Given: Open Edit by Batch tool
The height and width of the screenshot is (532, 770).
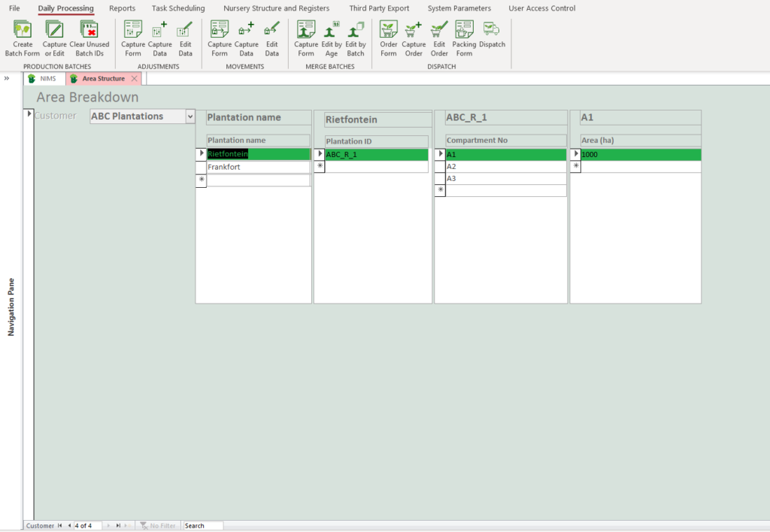Looking at the screenshot, I should [356, 30].
